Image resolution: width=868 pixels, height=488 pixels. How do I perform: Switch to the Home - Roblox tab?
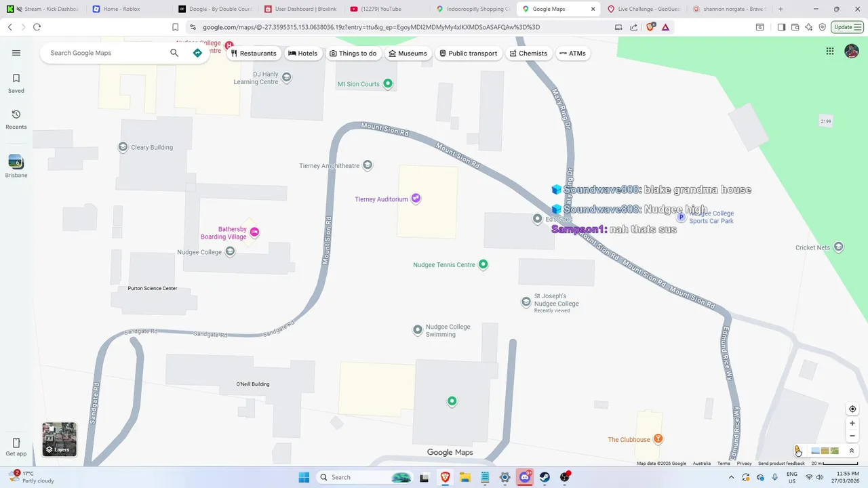click(x=129, y=9)
